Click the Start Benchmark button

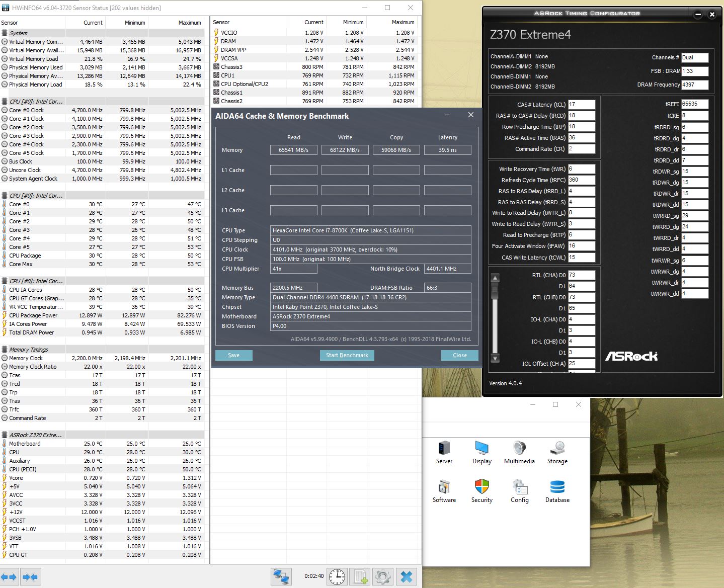(347, 355)
